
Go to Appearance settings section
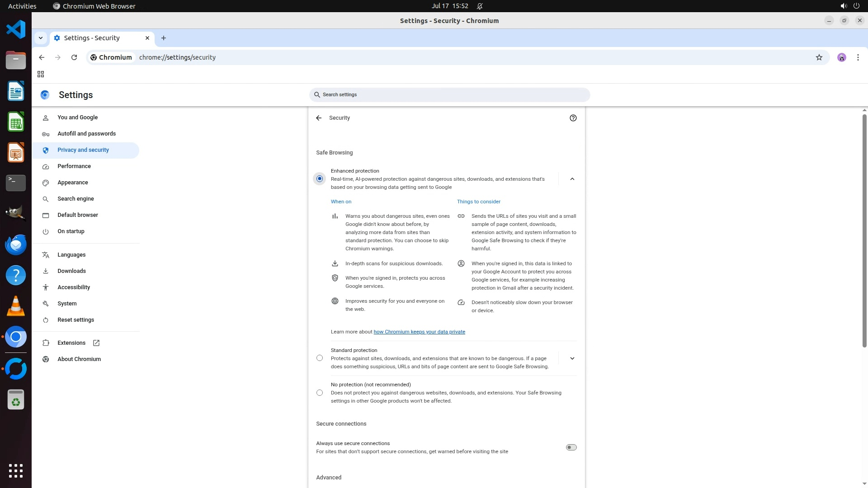[x=73, y=183]
